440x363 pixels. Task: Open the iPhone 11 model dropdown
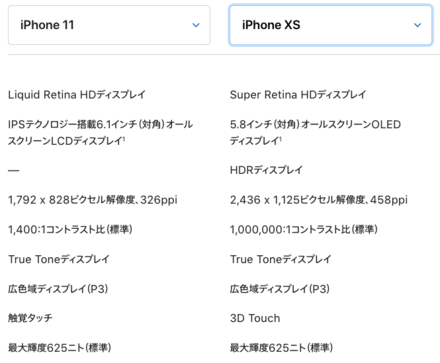coord(109,25)
